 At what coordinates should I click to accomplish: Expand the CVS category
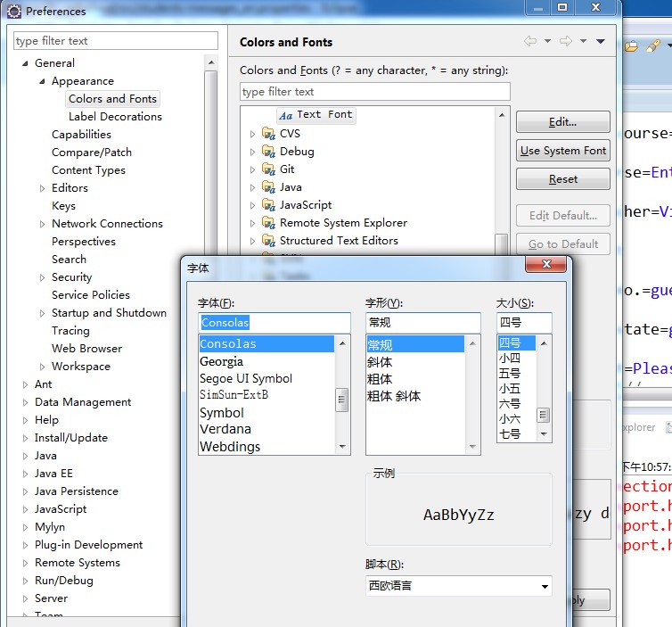252,135
